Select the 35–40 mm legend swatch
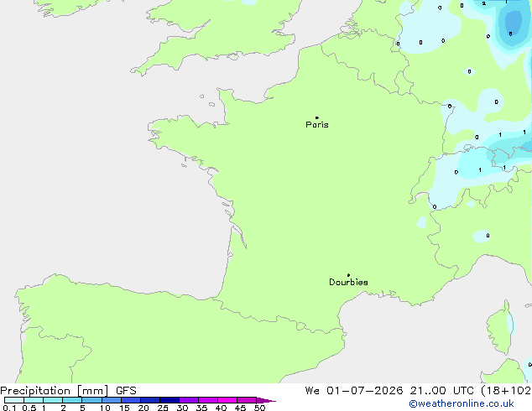The width and height of the screenshot is (532, 411). (208, 400)
